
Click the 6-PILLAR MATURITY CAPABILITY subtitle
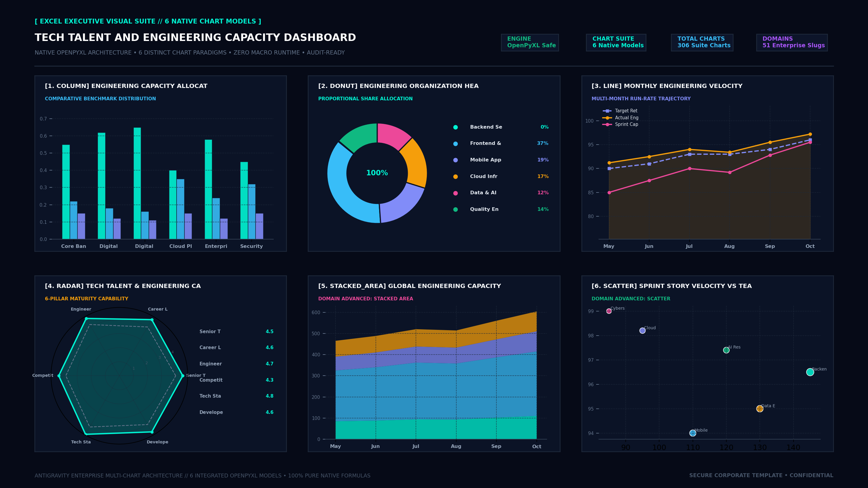pyautogui.click(x=86, y=299)
